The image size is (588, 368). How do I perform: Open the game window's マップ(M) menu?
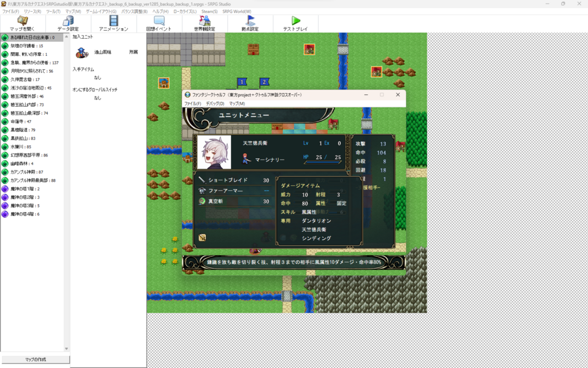tap(237, 104)
